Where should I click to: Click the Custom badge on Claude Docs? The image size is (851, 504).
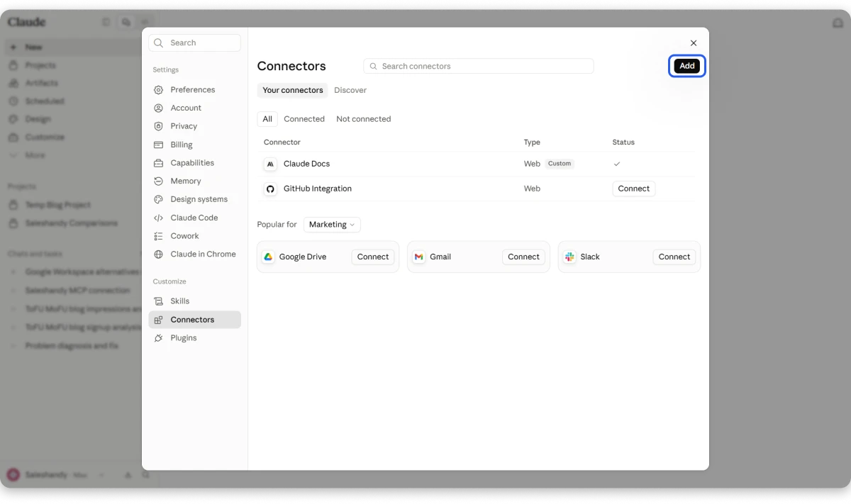pos(560,164)
